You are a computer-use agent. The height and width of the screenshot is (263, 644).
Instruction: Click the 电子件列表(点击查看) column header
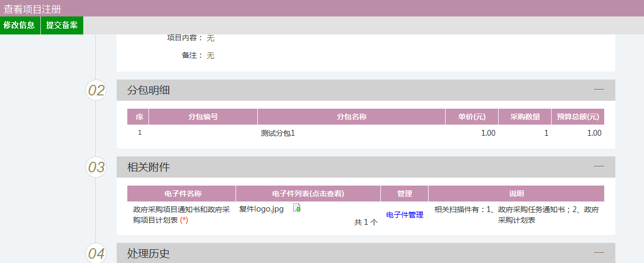pos(308,194)
